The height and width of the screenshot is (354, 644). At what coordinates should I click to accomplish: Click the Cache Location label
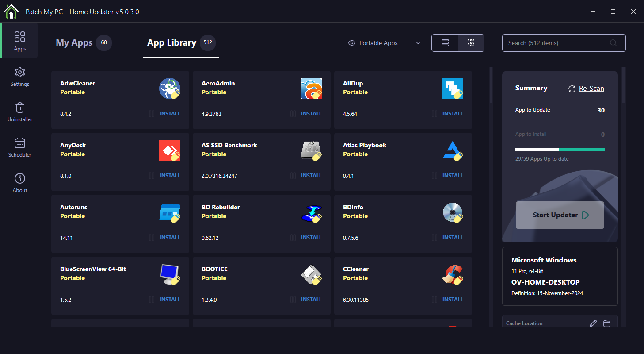(524, 323)
